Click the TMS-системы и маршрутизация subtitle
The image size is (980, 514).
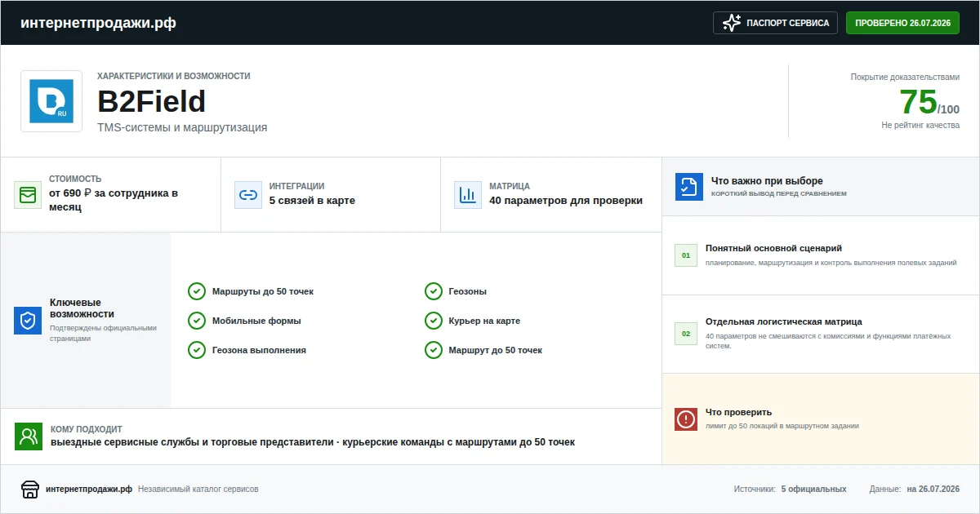coord(182,127)
